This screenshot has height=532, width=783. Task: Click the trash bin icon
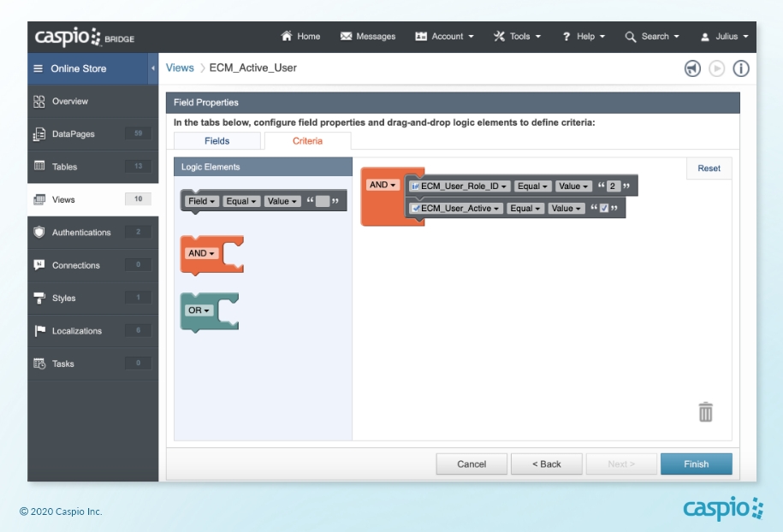705,411
